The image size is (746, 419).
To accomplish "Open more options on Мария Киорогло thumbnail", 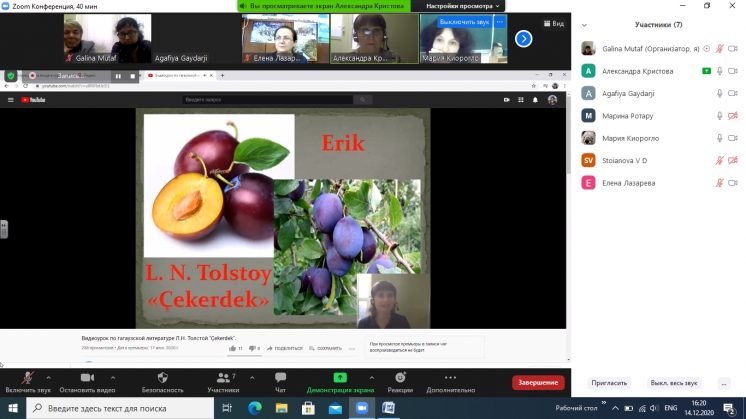I will [x=500, y=22].
